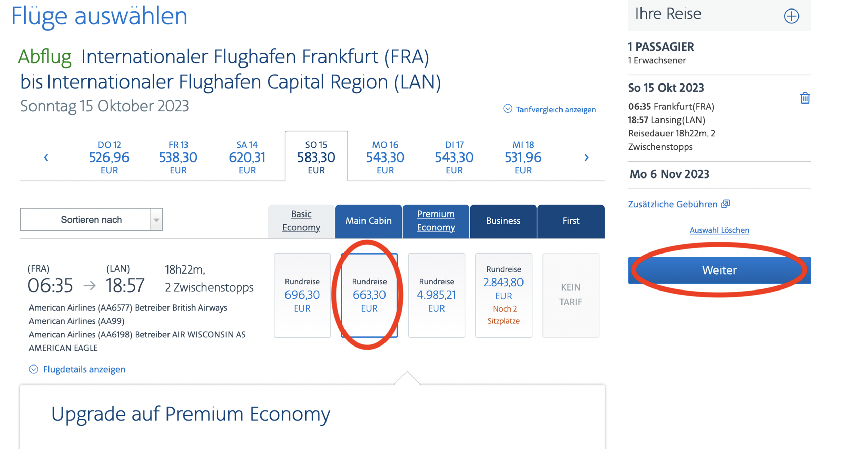The width and height of the screenshot is (868, 449).
Task: Switch to the Premium Economy cabin tab
Action: click(436, 221)
